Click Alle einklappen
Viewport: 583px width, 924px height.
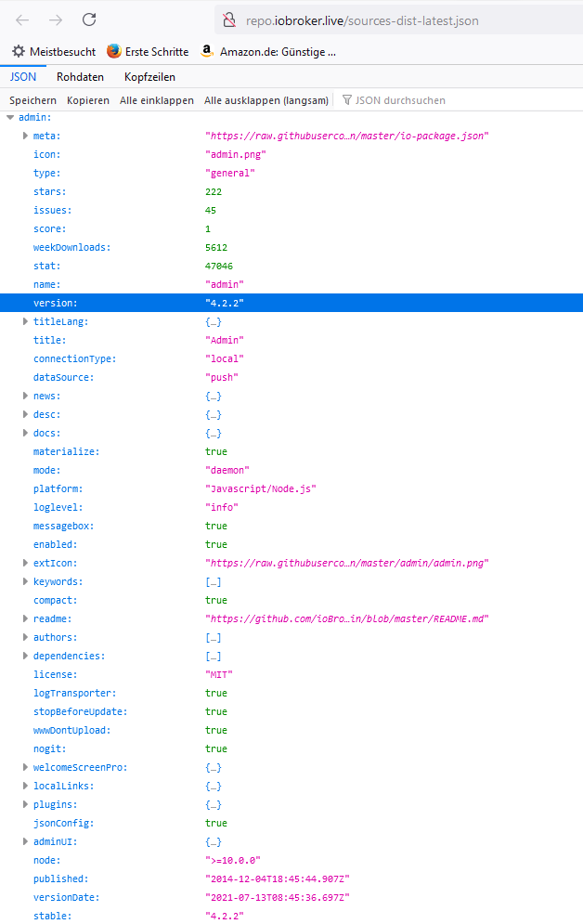pos(157,100)
